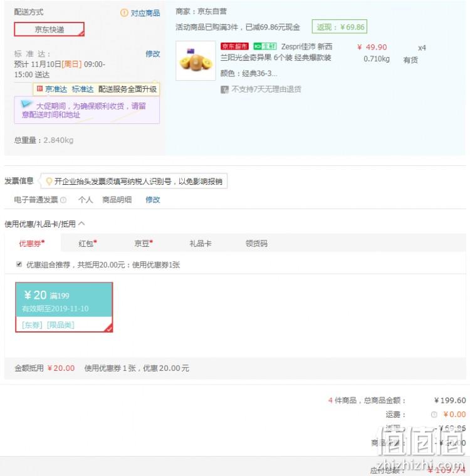The image size is (470, 476).
Task: Click the 京准达 red icon in the banner
Action: 39,89
